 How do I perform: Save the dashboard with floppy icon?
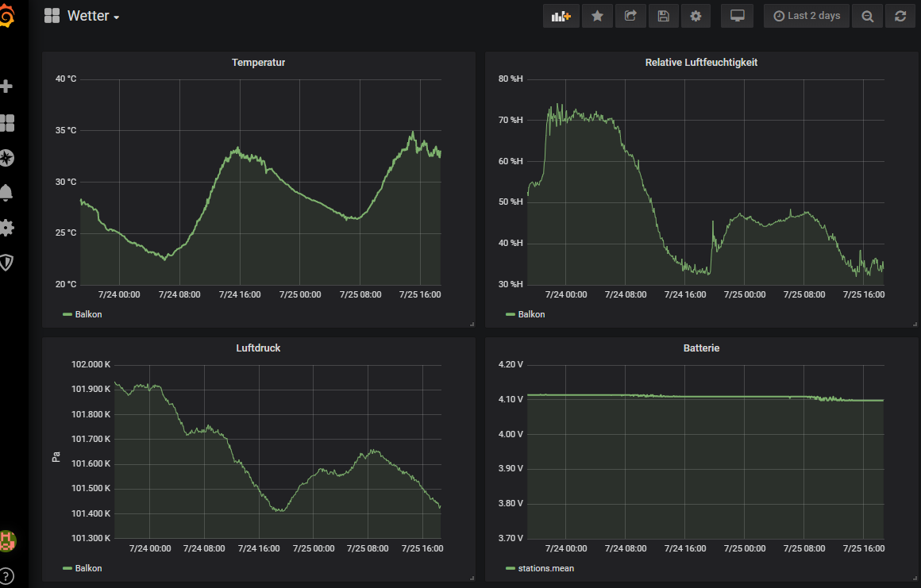(663, 17)
